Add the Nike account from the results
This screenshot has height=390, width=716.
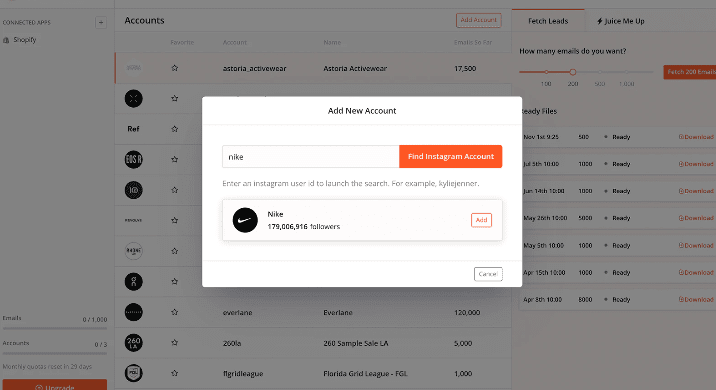point(481,220)
